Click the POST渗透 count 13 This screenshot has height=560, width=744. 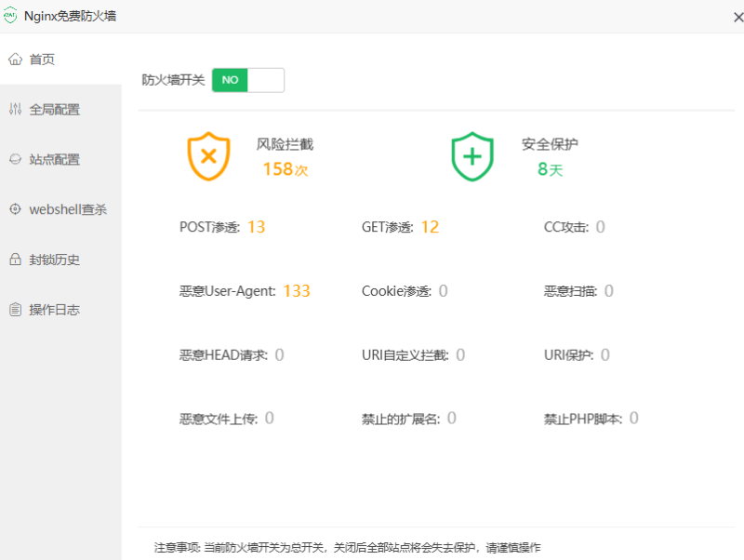coord(257,227)
